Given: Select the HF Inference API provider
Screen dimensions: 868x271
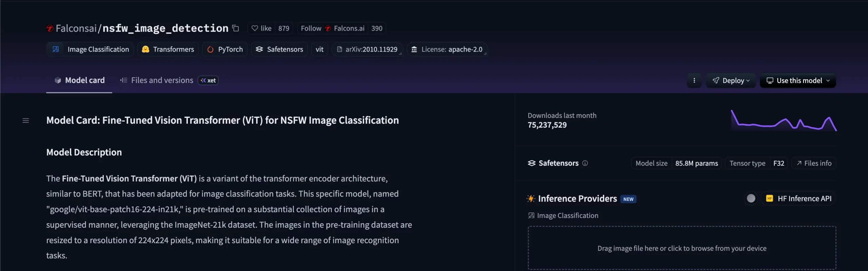Looking at the screenshot, I should tap(798, 199).
